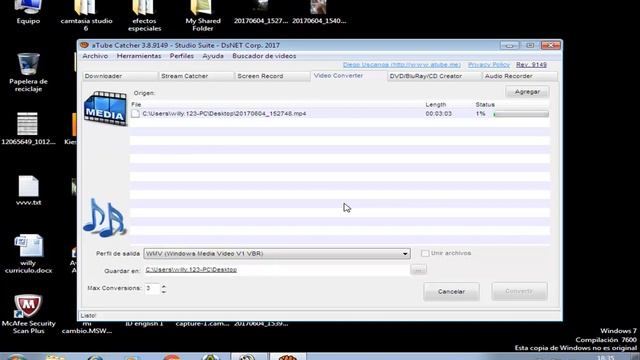The height and width of the screenshot is (360, 640).
Task: Click the Agregar button
Action: pos(527,92)
